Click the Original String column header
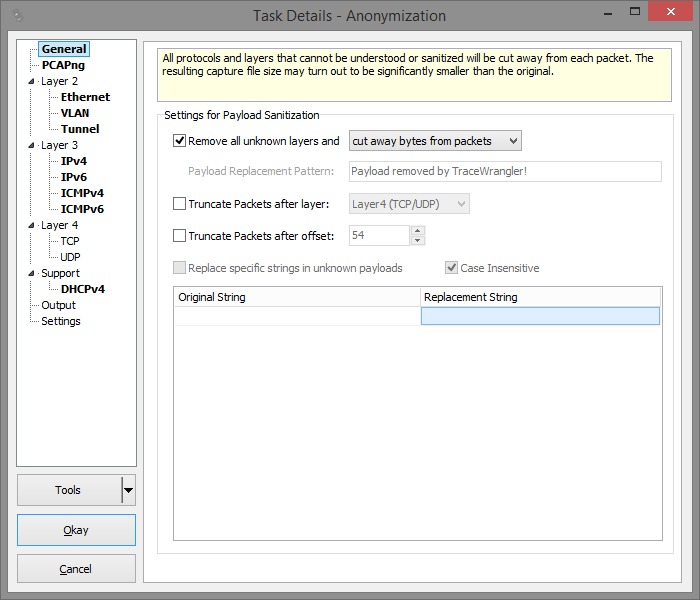This screenshot has height=600, width=700. click(297, 297)
